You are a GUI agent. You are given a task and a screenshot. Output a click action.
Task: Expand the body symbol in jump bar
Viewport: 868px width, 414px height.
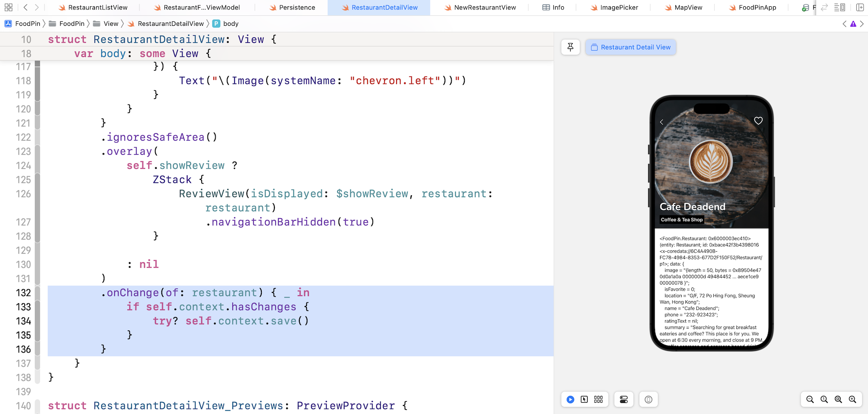(231, 24)
